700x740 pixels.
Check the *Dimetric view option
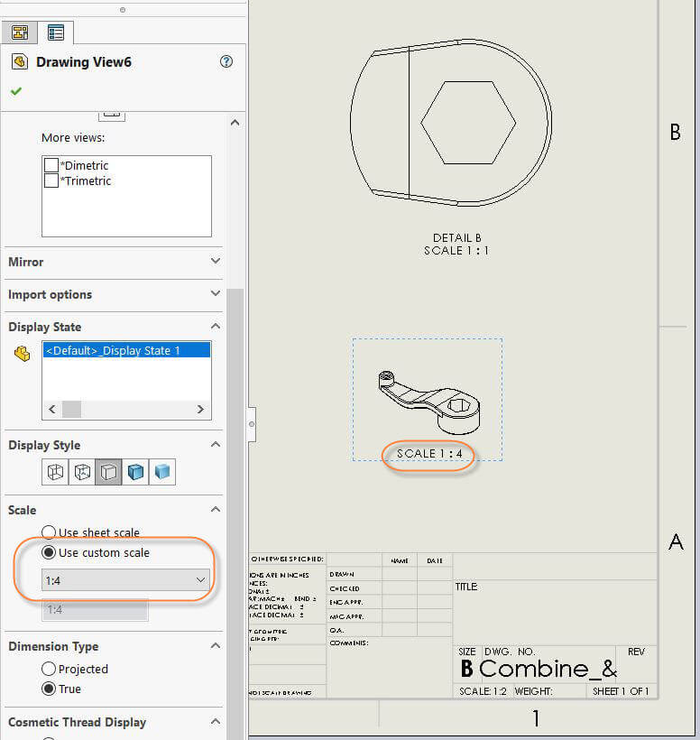coord(51,165)
